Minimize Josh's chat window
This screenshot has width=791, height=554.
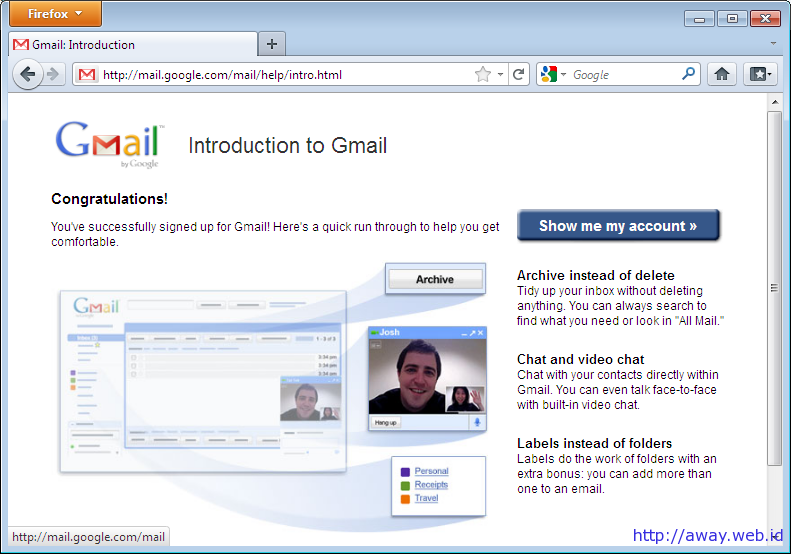[464, 334]
